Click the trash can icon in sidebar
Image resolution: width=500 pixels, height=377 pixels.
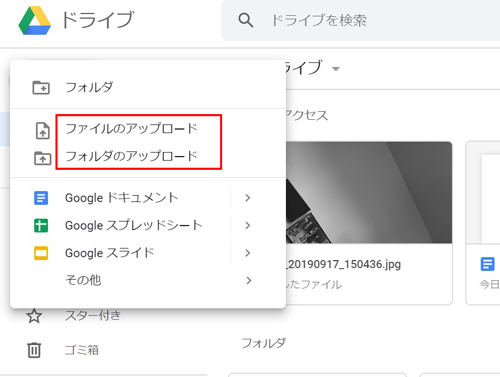point(34,350)
